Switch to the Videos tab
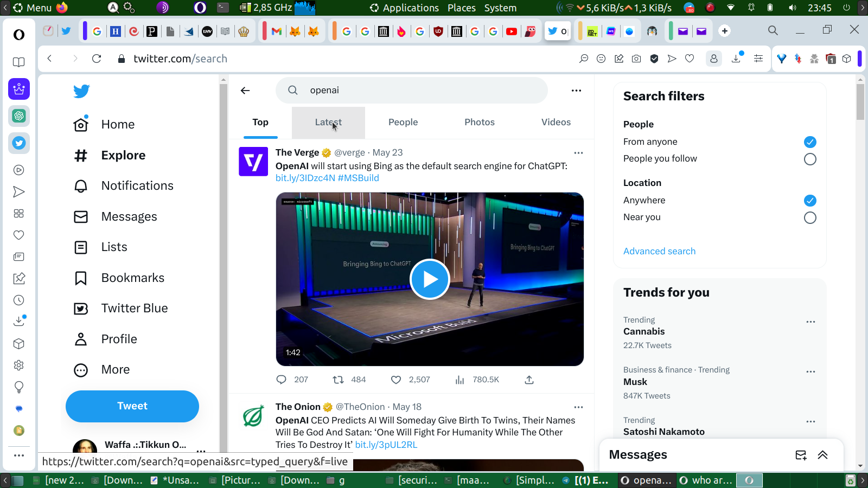The height and width of the screenshot is (488, 868). pos(556,123)
